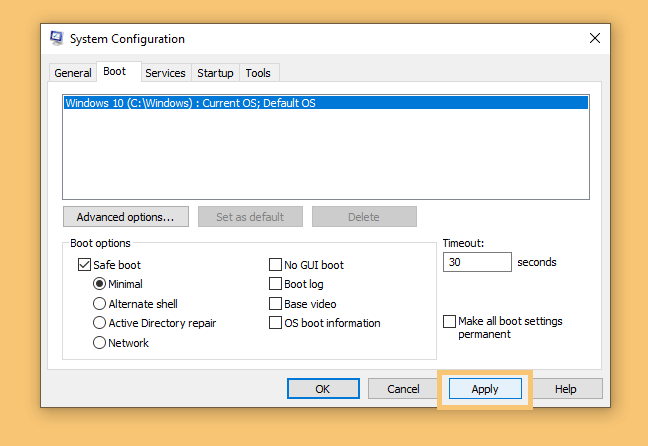Open Help for System Configuration
Screen dimensions: 648x446
point(566,389)
